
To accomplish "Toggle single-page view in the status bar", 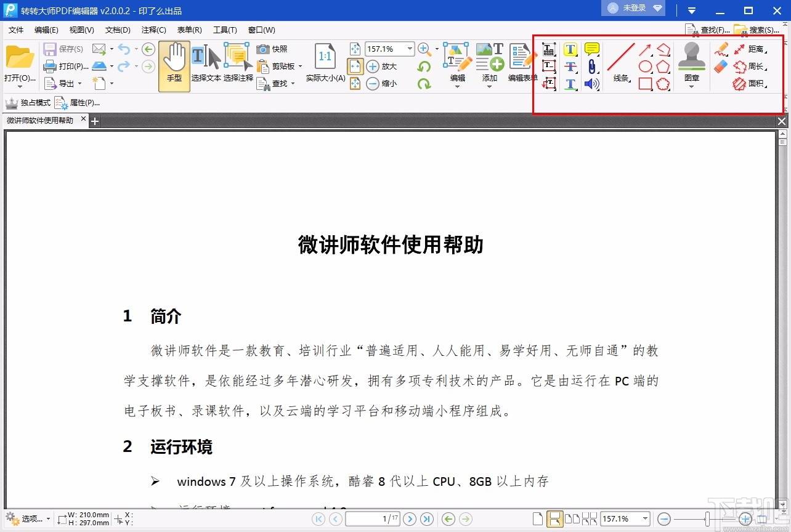I will click(538, 518).
